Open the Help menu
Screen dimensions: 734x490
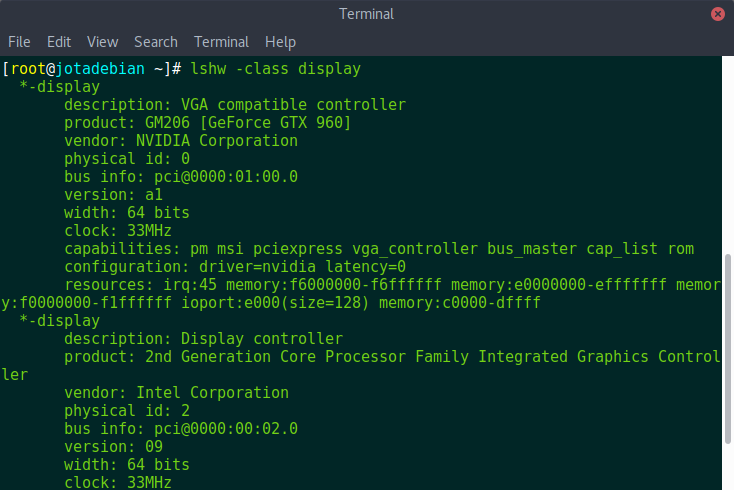pyautogui.click(x=280, y=42)
